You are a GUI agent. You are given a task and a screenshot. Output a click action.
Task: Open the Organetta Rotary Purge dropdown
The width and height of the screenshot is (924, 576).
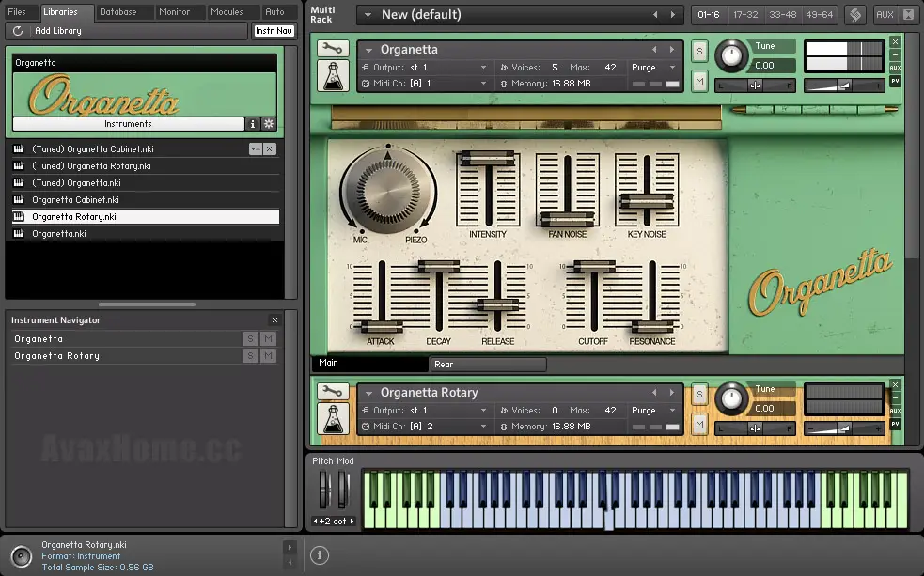[x=672, y=410]
